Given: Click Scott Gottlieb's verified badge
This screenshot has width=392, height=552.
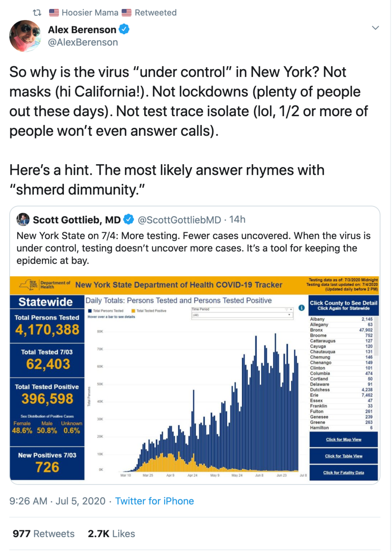Looking at the screenshot, I should (x=129, y=220).
